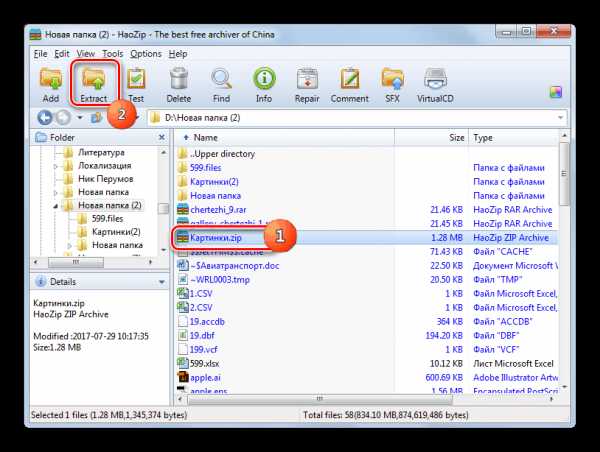Screen dimensions: 600x452
Task: Collapse the Details panel arrow
Action: point(161,282)
